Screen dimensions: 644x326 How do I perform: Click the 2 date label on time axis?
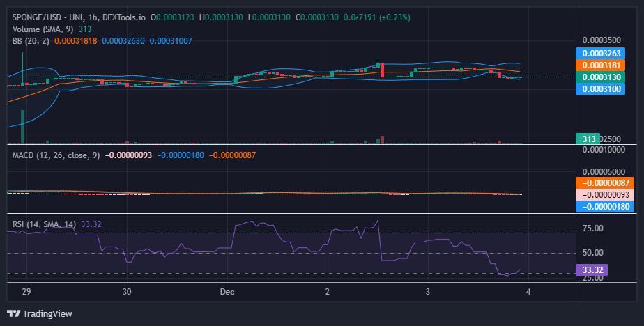click(x=328, y=292)
